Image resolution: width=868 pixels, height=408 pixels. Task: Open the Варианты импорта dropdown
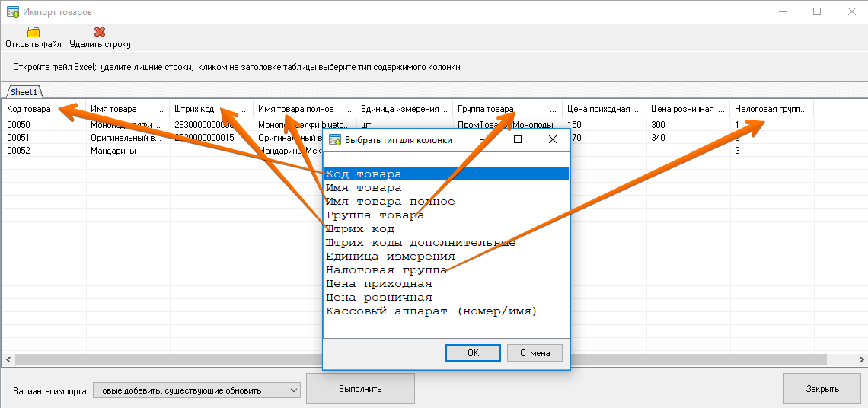point(196,390)
